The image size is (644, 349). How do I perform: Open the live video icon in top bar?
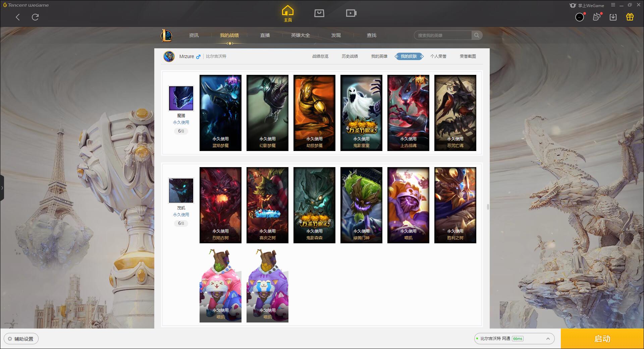[x=351, y=13]
